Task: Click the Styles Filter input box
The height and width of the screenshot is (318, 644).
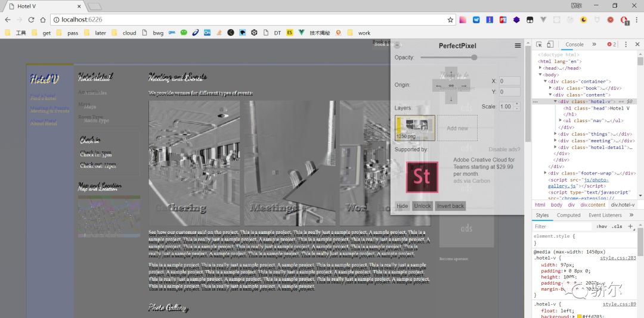Action: pyautogui.click(x=562, y=226)
